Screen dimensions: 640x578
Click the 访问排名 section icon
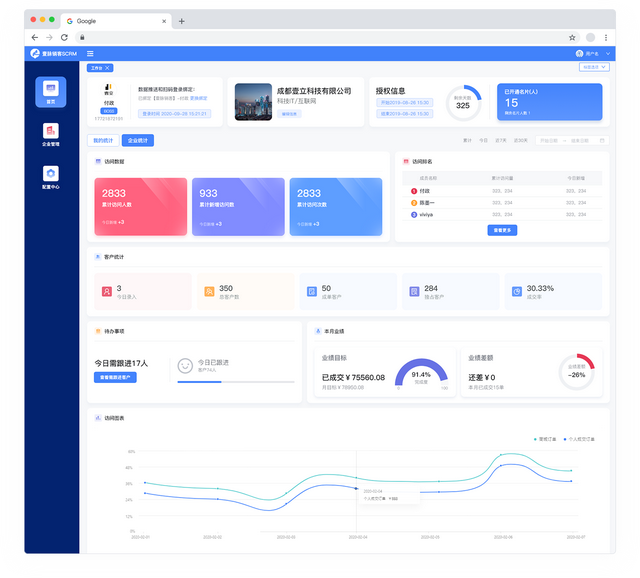coord(406,161)
